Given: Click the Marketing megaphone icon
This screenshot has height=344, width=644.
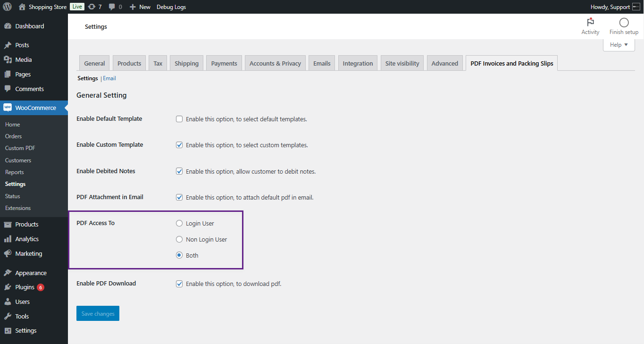Looking at the screenshot, I should coord(8,254).
